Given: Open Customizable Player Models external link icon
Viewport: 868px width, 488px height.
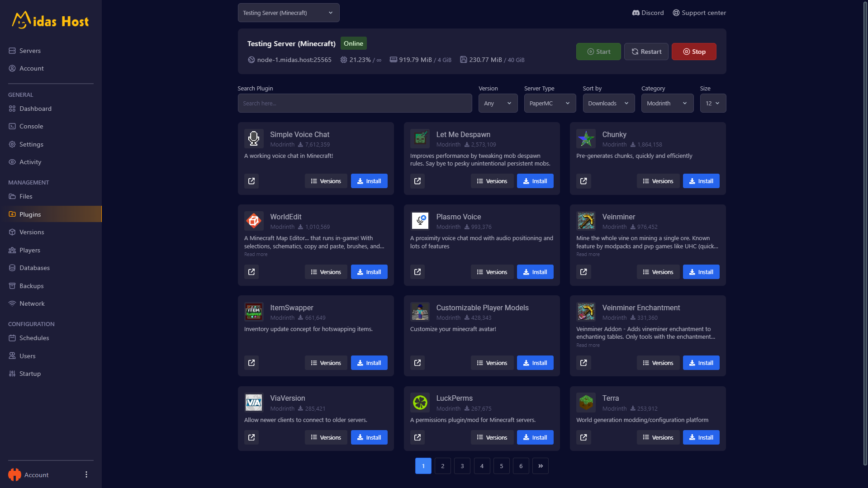Looking at the screenshot, I should (417, 363).
